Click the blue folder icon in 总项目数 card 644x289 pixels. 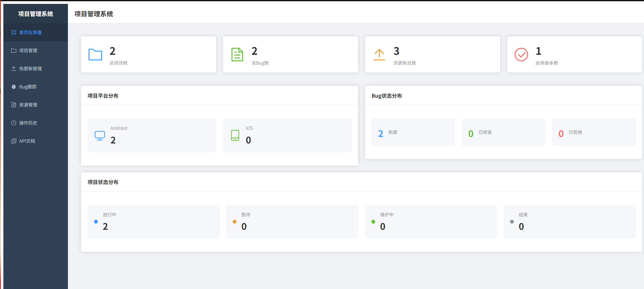[95, 55]
